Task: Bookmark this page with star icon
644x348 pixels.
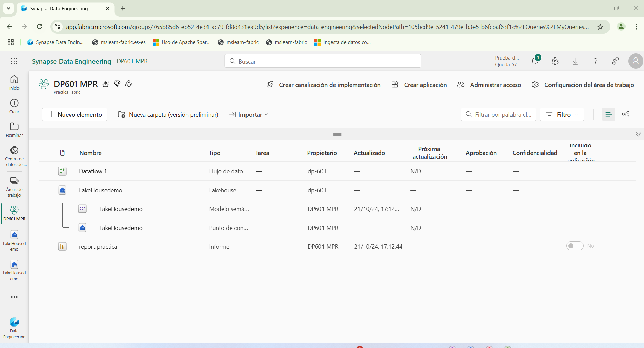Action: pyautogui.click(x=600, y=27)
